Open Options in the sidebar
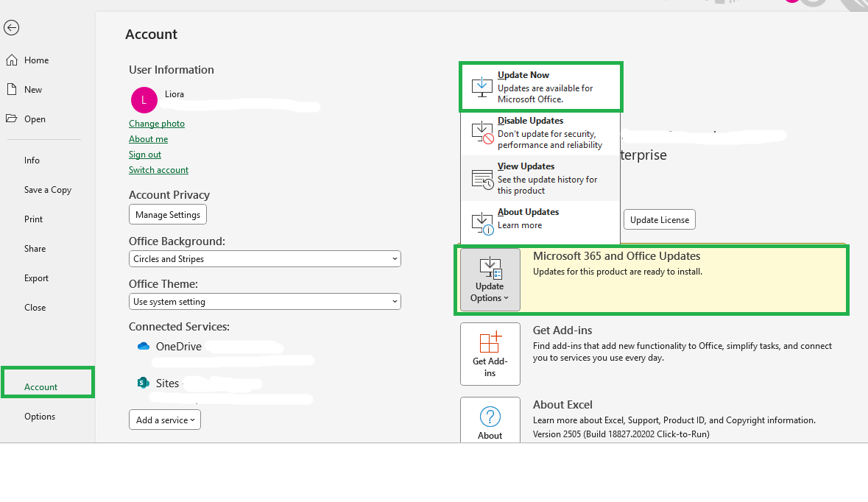This screenshot has height=502, width=868. [x=40, y=417]
